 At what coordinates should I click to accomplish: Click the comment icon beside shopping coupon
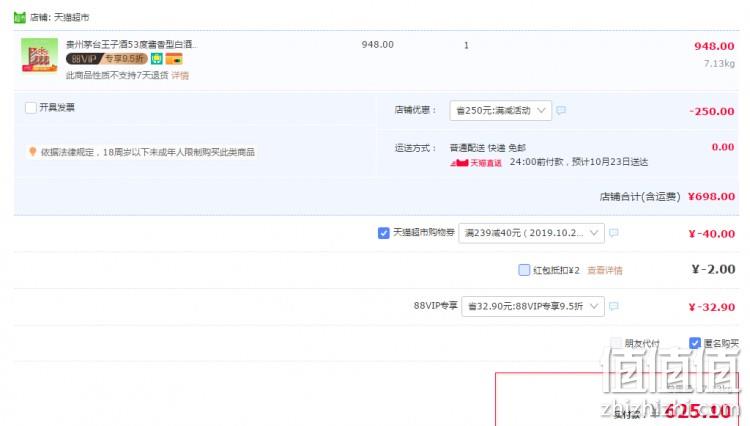click(614, 233)
